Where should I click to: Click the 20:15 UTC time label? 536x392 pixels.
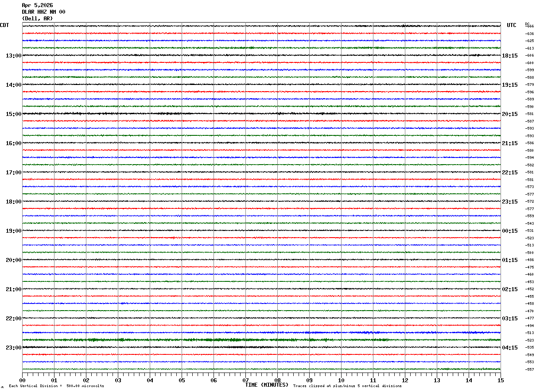point(509,114)
